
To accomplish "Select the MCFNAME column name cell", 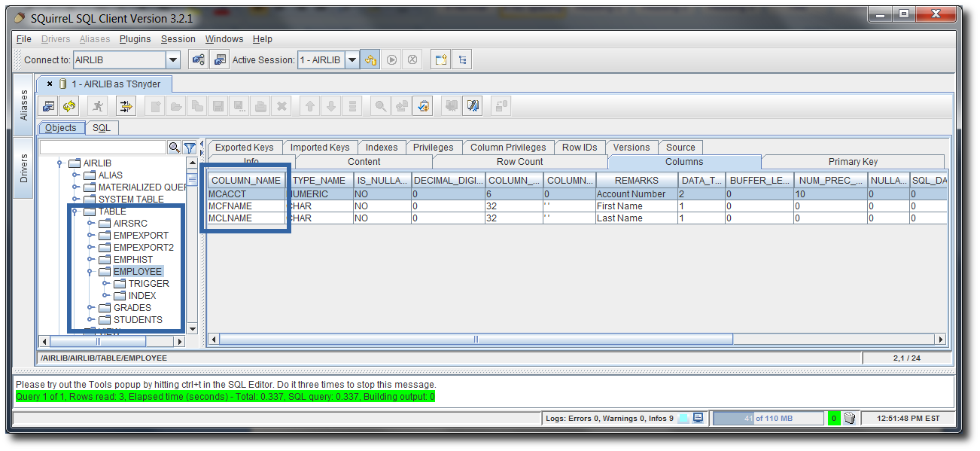I will (246, 206).
